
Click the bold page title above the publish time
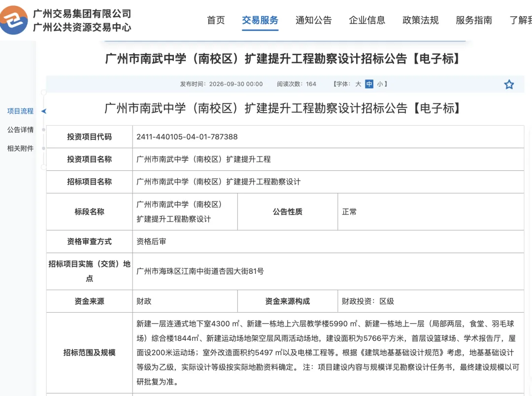(x=283, y=59)
